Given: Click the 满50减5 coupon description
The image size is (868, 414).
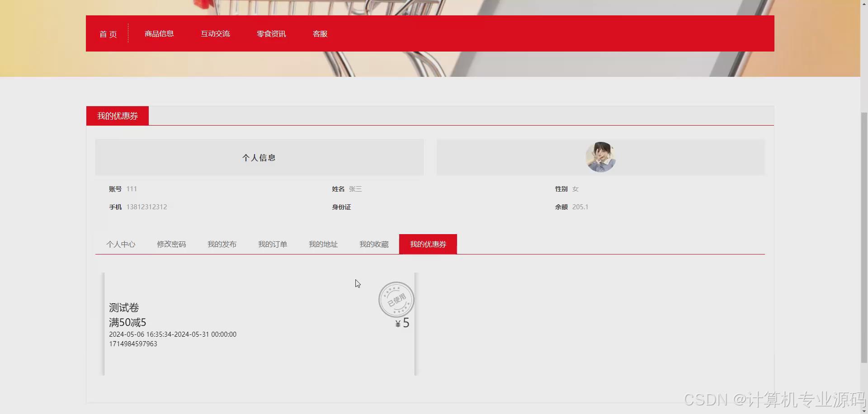Looking at the screenshot, I should coord(127,322).
